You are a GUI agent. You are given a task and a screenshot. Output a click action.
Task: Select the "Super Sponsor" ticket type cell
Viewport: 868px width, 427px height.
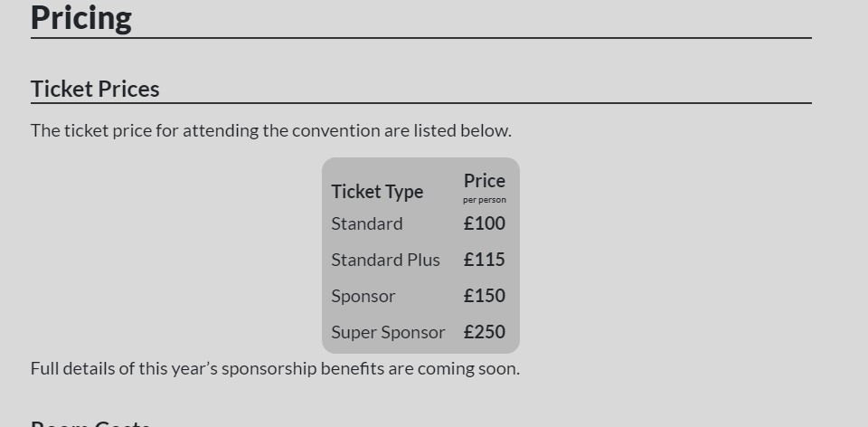click(x=388, y=332)
